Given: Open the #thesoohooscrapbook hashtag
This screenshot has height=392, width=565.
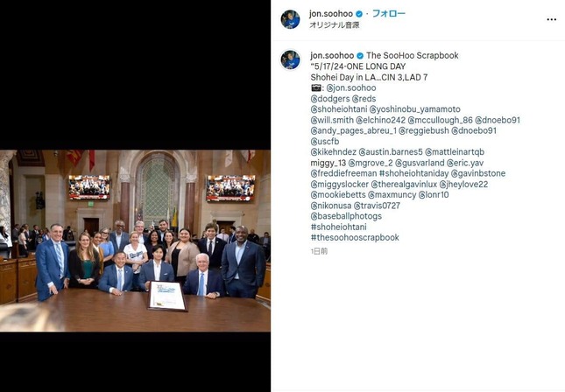Looking at the screenshot, I should 355,238.
